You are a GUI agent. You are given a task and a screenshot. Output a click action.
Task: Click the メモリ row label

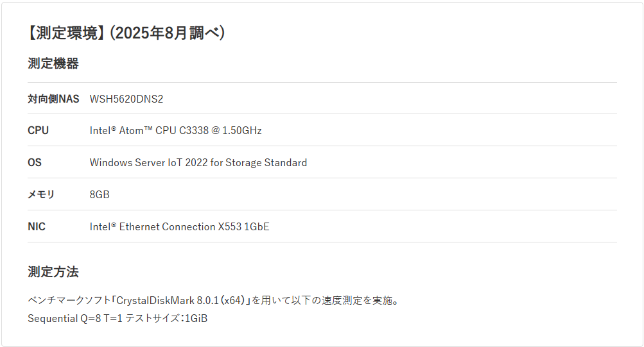tap(41, 195)
